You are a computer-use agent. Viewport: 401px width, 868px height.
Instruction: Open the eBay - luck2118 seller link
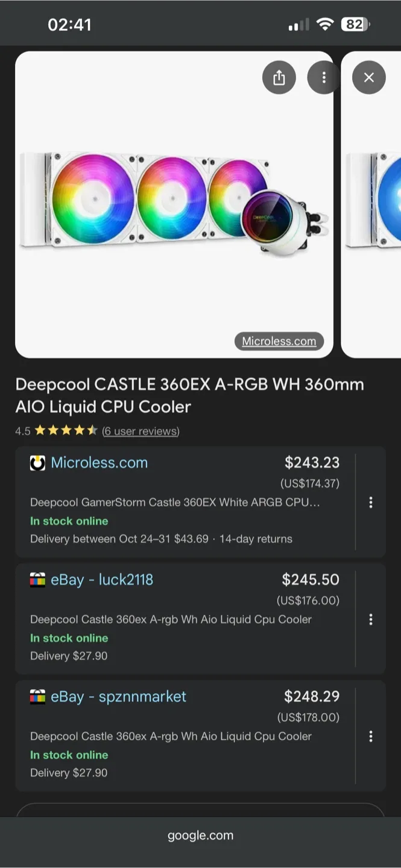(102, 580)
